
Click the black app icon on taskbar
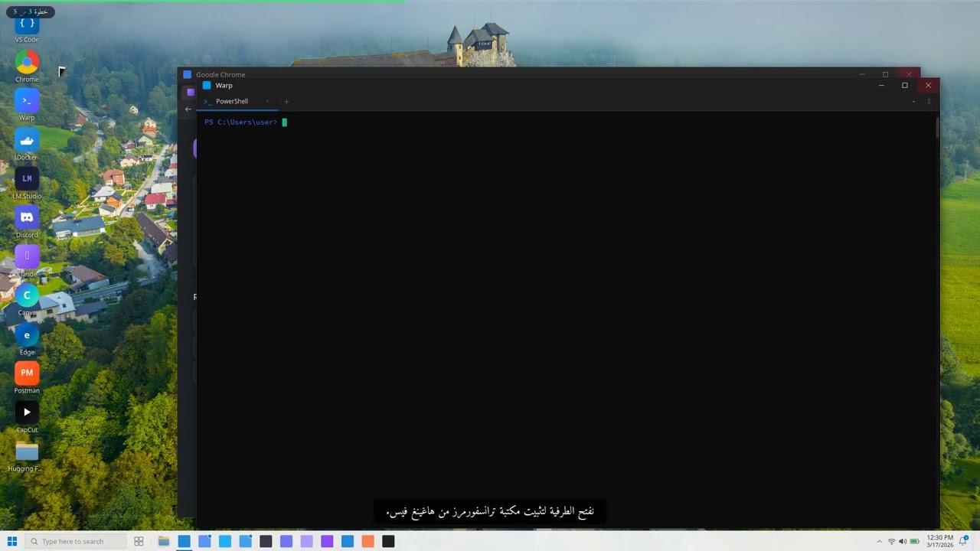(x=388, y=541)
